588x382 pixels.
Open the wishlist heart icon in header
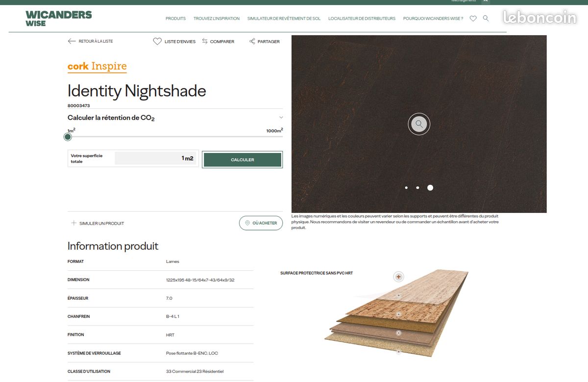473,19
